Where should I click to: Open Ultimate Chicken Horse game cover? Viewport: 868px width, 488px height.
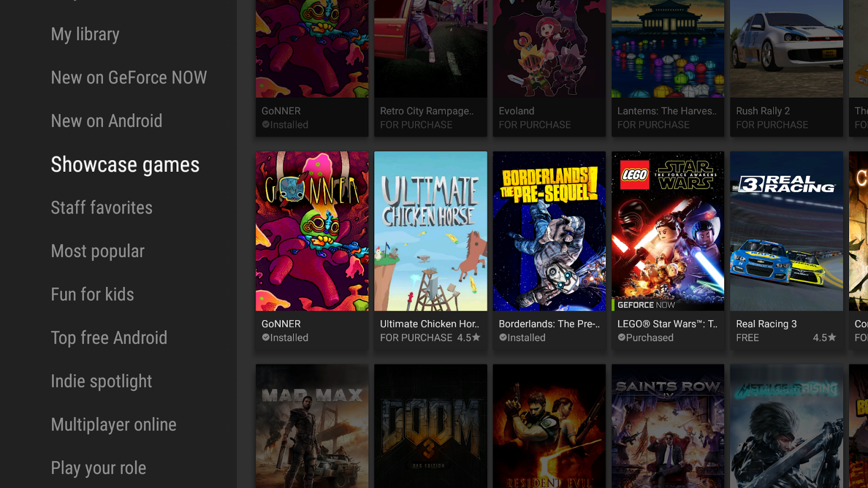[x=431, y=231]
